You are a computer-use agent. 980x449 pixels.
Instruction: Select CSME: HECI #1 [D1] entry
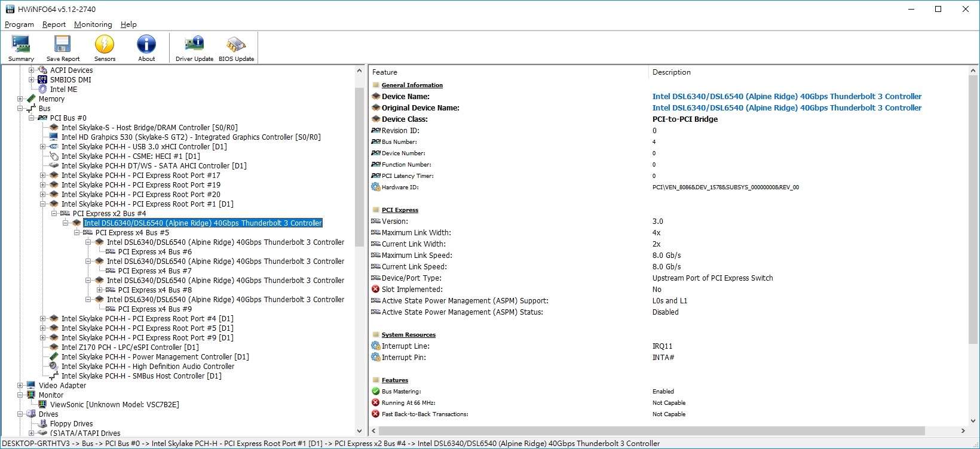pyautogui.click(x=130, y=156)
